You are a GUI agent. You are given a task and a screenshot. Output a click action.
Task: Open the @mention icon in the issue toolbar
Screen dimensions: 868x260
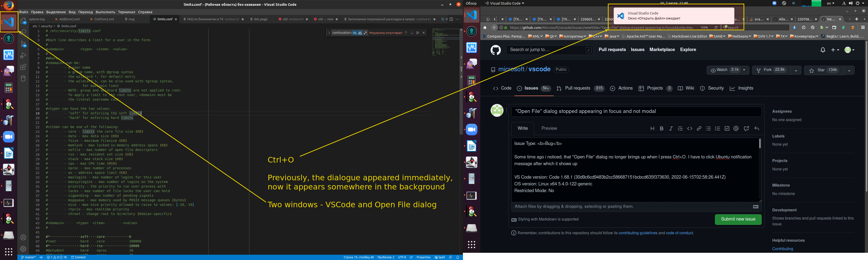[737, 129]
